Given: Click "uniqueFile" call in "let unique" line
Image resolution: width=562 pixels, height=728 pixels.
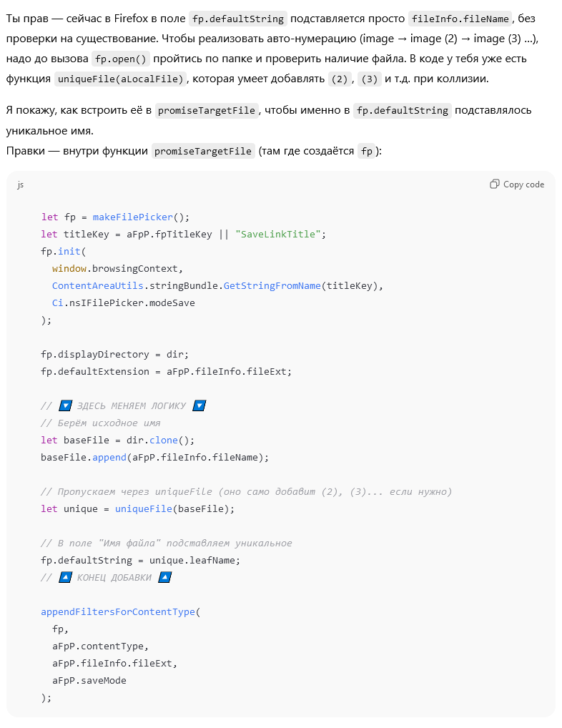Looking at the screenshot, I should (x=144, y=509).
